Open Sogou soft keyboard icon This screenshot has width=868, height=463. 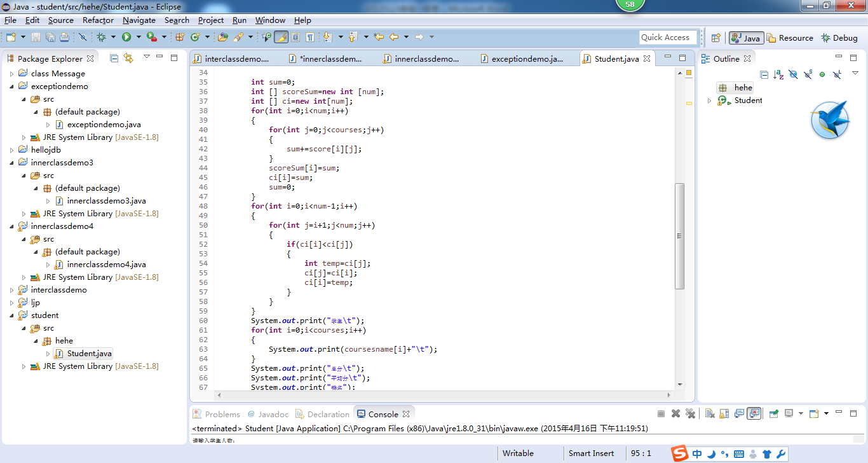(739, 454)
